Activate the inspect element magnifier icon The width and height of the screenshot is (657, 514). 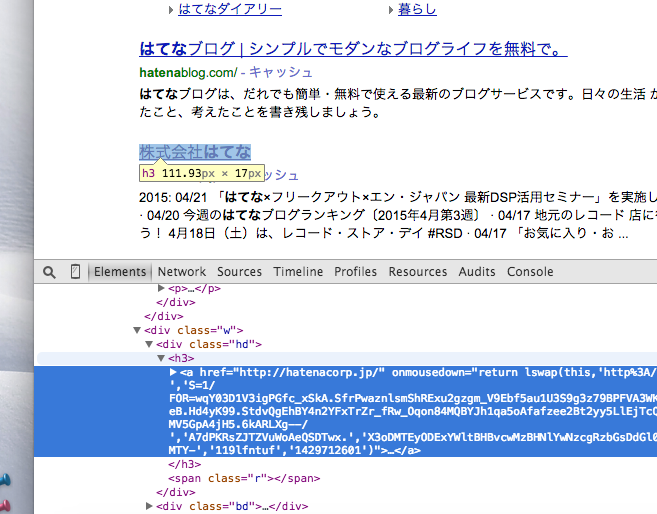coord(49,272)
